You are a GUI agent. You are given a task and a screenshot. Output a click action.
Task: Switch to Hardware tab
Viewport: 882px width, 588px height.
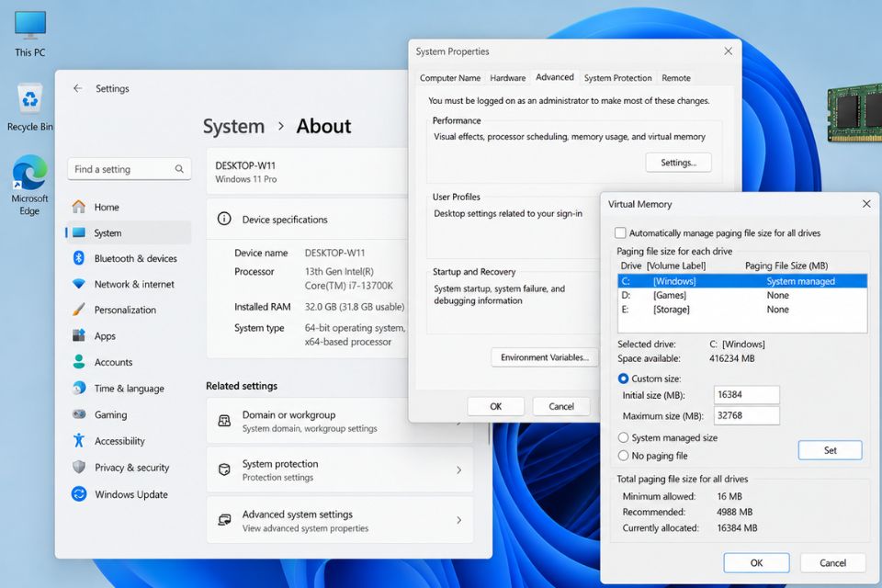tap(507, 78)
